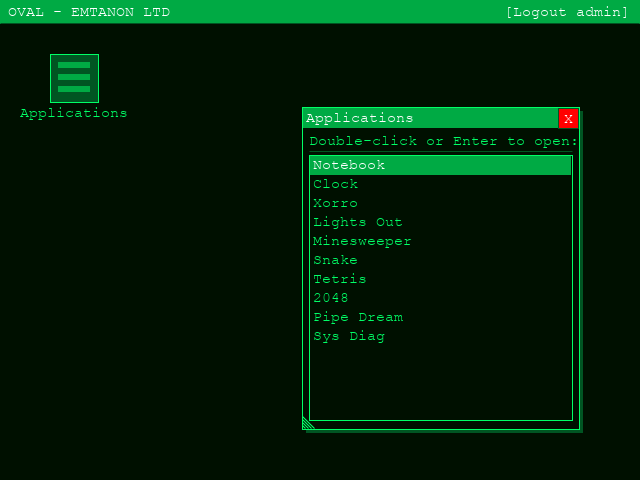
Task: Click the window resize grip corner
Action: [308, 424]
